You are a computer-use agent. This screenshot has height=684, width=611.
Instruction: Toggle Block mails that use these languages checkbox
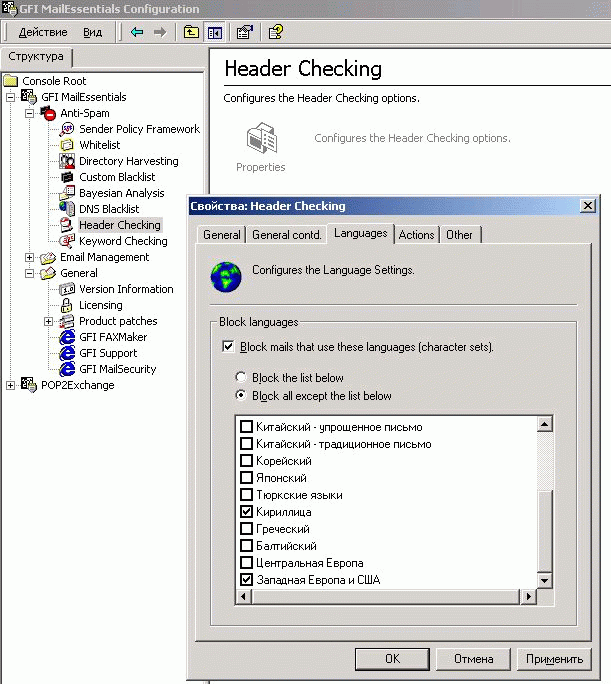(228, 347)
